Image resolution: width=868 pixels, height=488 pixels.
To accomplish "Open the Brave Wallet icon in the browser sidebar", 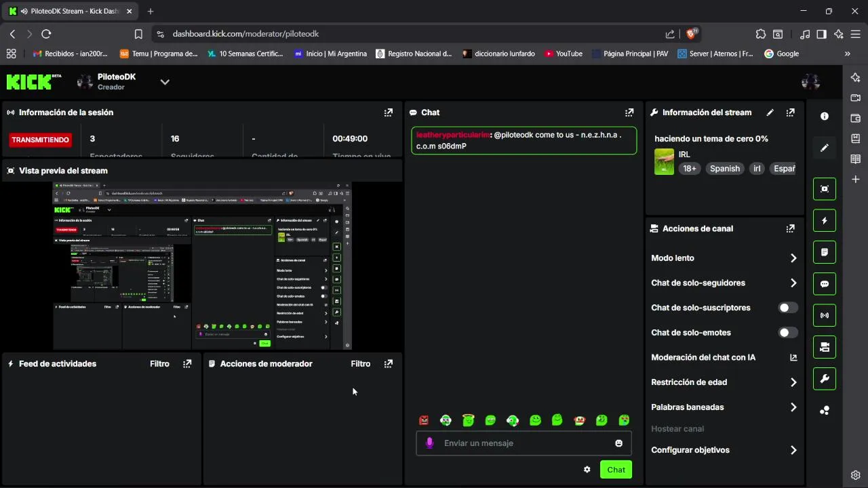I will point(856,118).
